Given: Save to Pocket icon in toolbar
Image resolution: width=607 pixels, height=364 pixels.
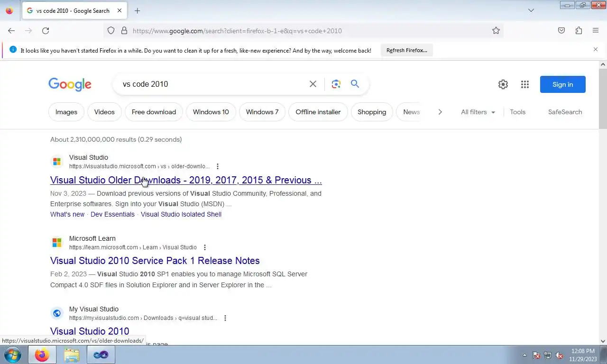Looking at the screenshot, I should pyautogui.click(x=561, y=31).
